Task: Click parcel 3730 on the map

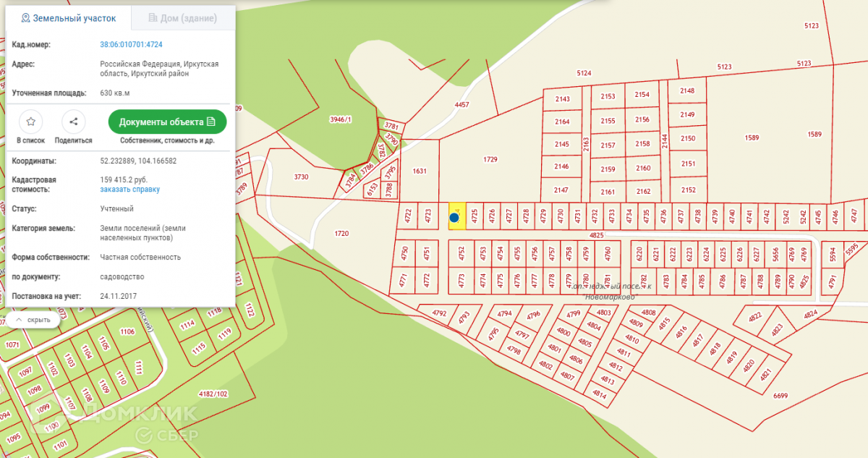Action: 301,177
